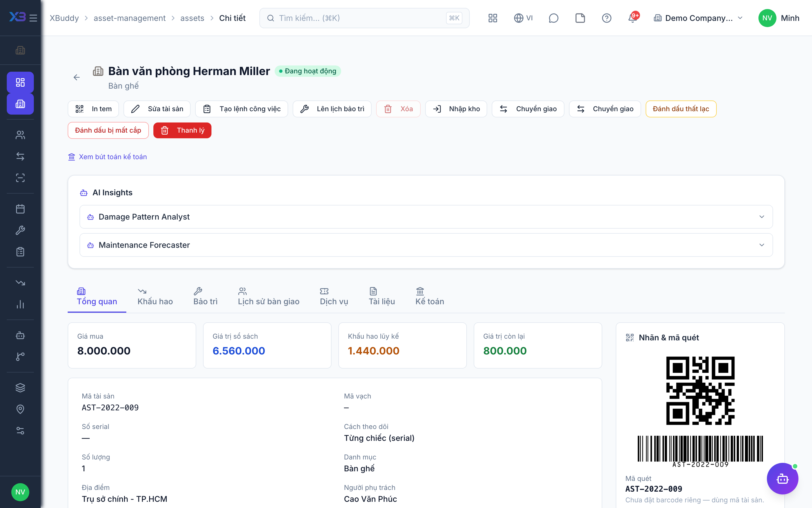Click the red Thanh lý button
Screen dimensions: 812x508
point(182,130)
